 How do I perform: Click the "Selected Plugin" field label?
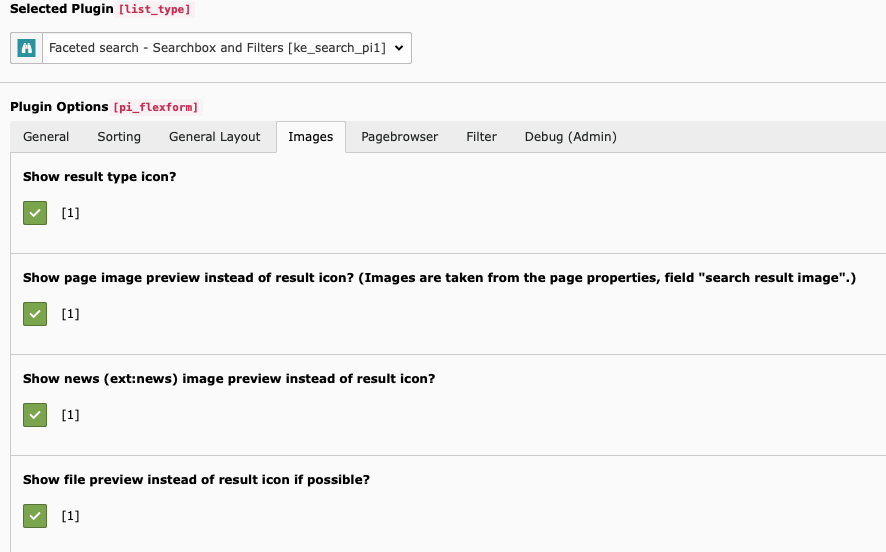[61, 9]
